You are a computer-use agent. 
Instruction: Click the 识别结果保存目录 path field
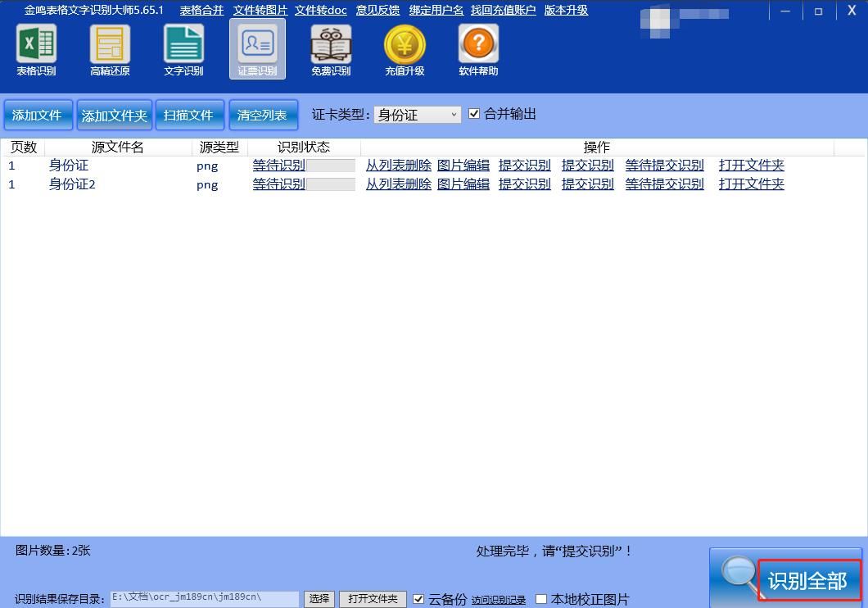pyautogui.click(x=204, y=599)
